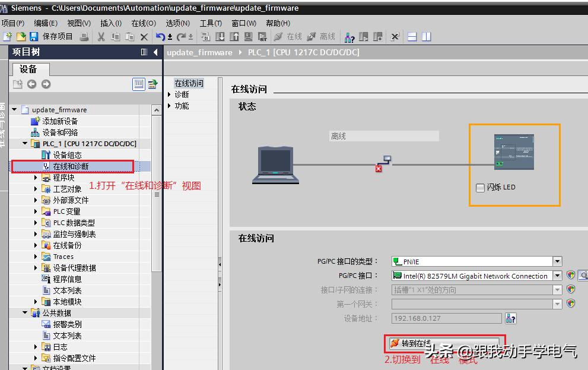
Task: Click the search icon beside PG/PC 接口
Action: coord(583,276)
